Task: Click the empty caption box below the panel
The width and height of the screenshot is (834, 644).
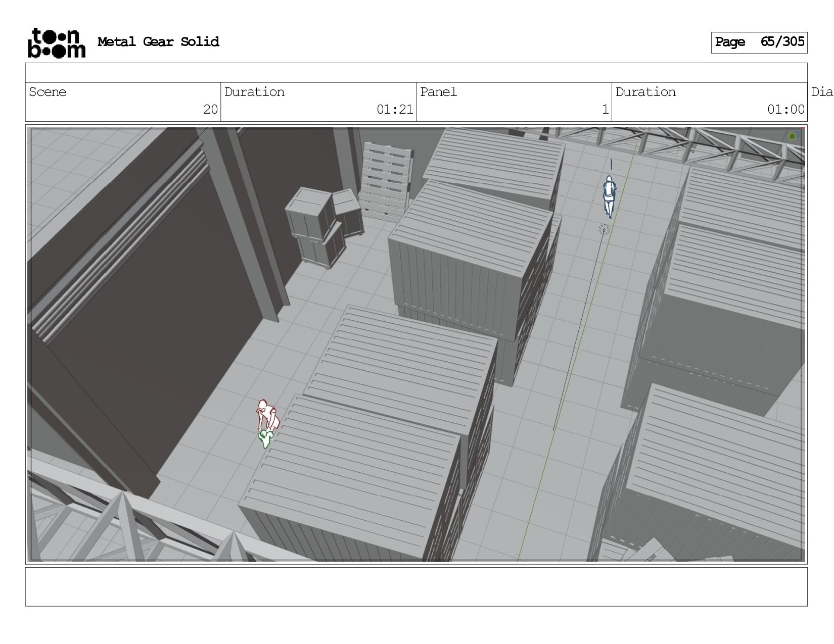Action: click(416, 587)
